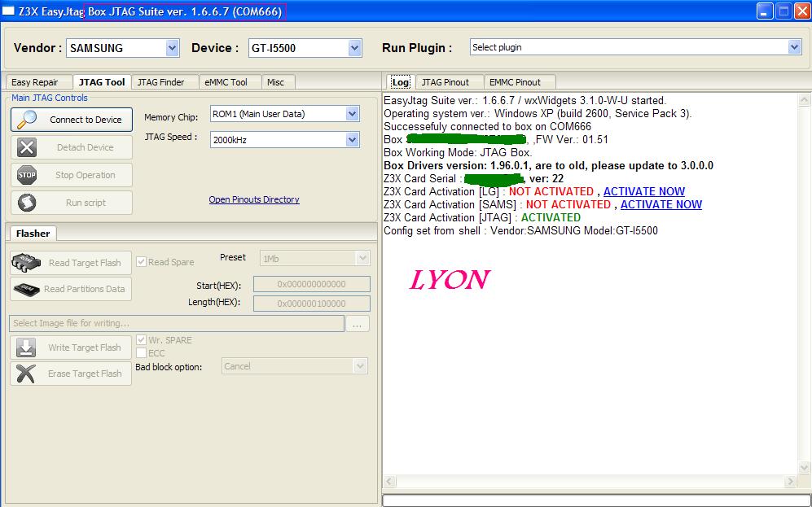
Task: Toggle the Read Spare checkbox
Action: 141,262
